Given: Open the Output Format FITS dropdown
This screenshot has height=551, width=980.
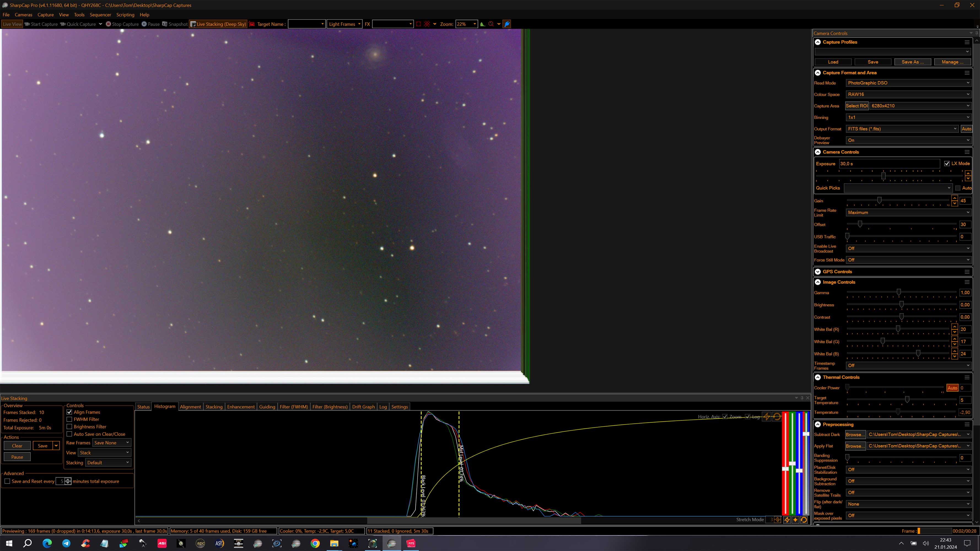Looking at the screenshot, I should point(902,129).
